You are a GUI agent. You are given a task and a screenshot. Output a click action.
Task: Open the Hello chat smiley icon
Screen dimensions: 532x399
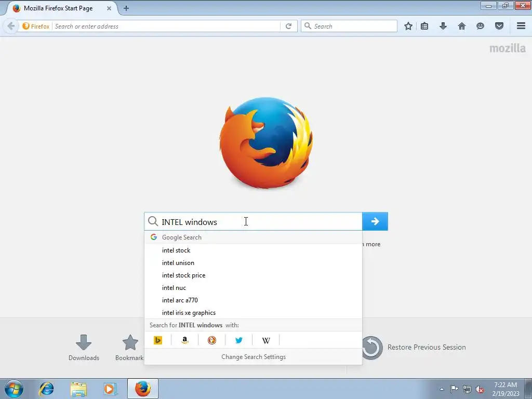pos(480,26)
